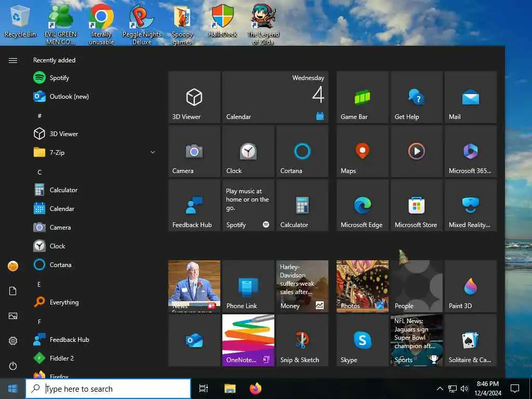This screenshot has height=399, width=532.
Task: Open the Power options button
Action: [13, 366]
